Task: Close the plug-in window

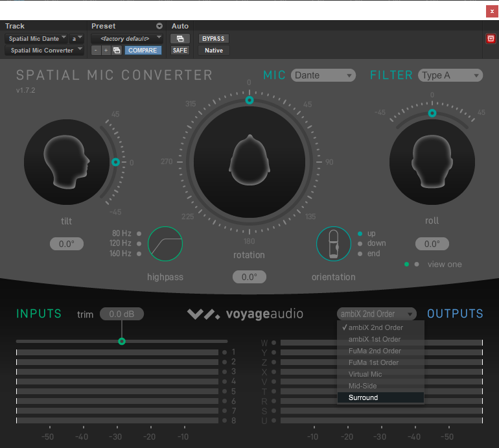Action: (x=492, y=12)
